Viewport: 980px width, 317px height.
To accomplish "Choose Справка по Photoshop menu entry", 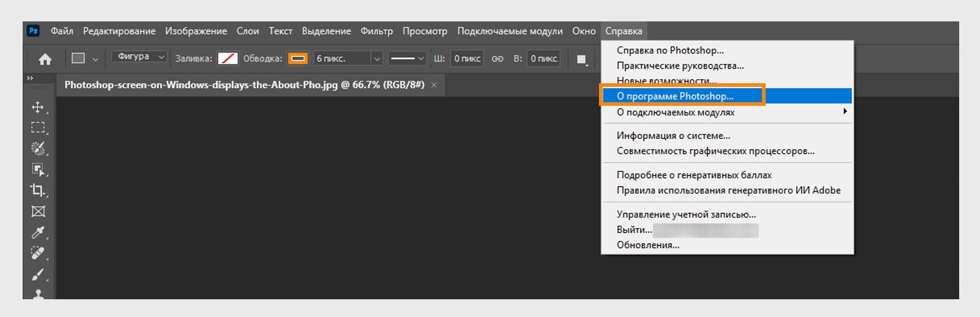I will pyautogui.click(x=727, y=50).
